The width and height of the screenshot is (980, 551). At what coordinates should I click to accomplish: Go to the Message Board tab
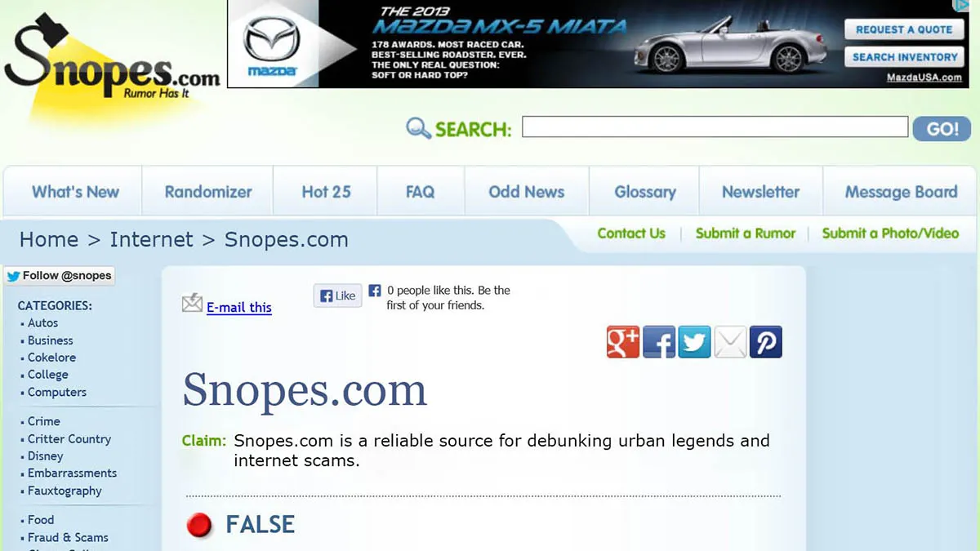(x=901, y=192)
